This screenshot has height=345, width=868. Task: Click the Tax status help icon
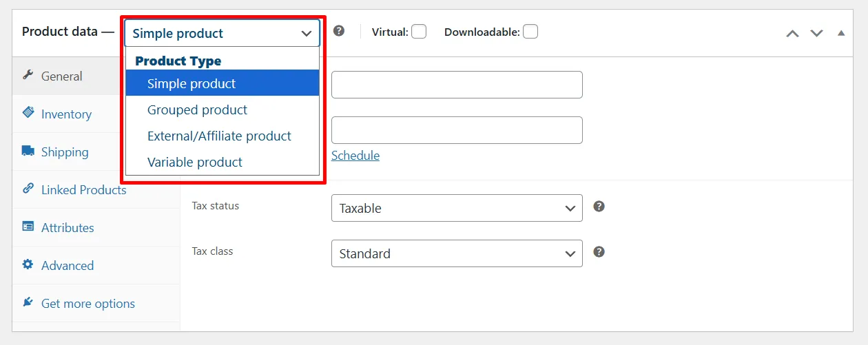click(x=599, y=206)
